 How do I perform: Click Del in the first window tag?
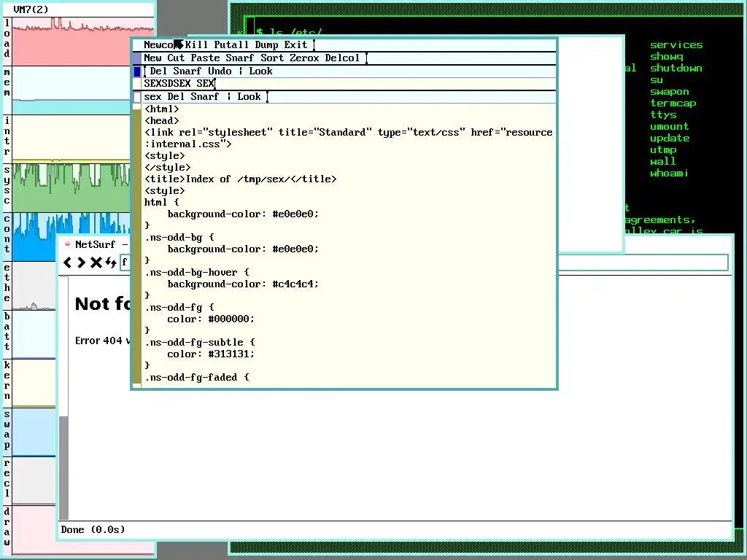(158, 71)
